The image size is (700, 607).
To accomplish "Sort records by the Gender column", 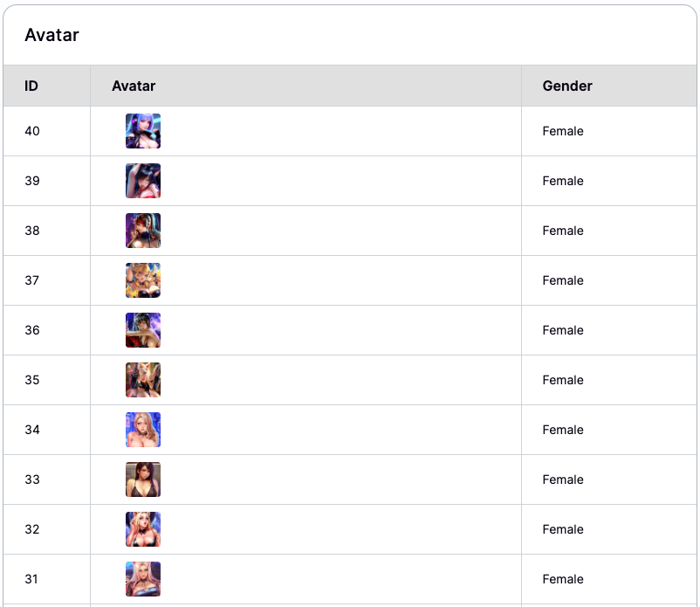I will (566, 86).
